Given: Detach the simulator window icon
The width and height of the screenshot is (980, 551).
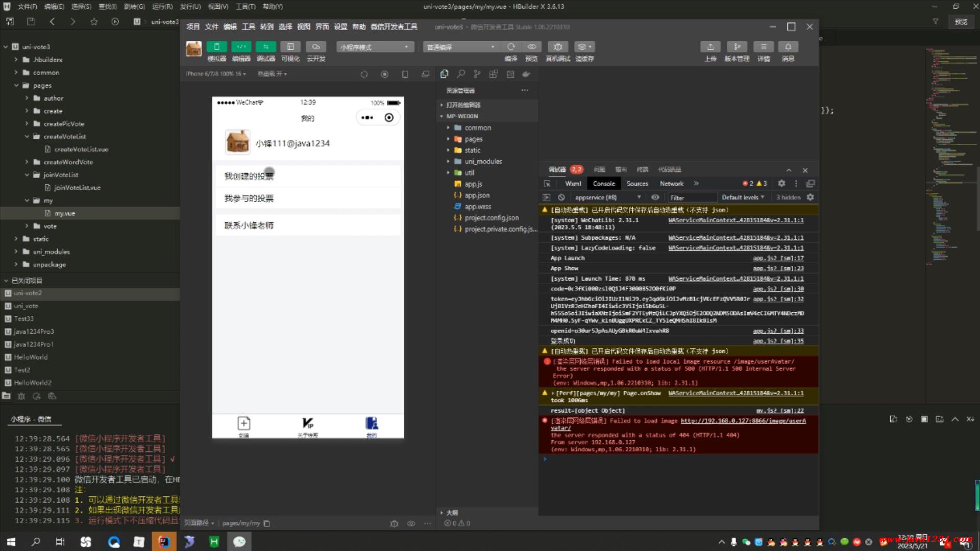Looking at the screenshot, I should click(425, 74).
